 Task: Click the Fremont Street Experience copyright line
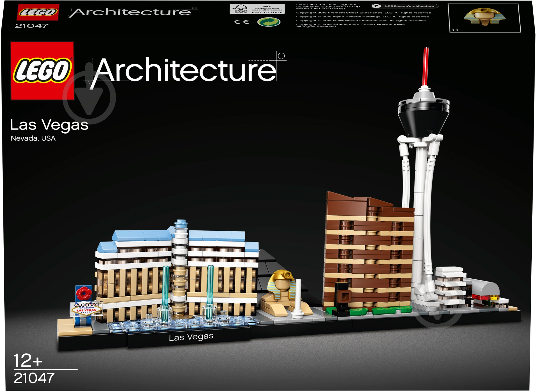pos(364,13)
